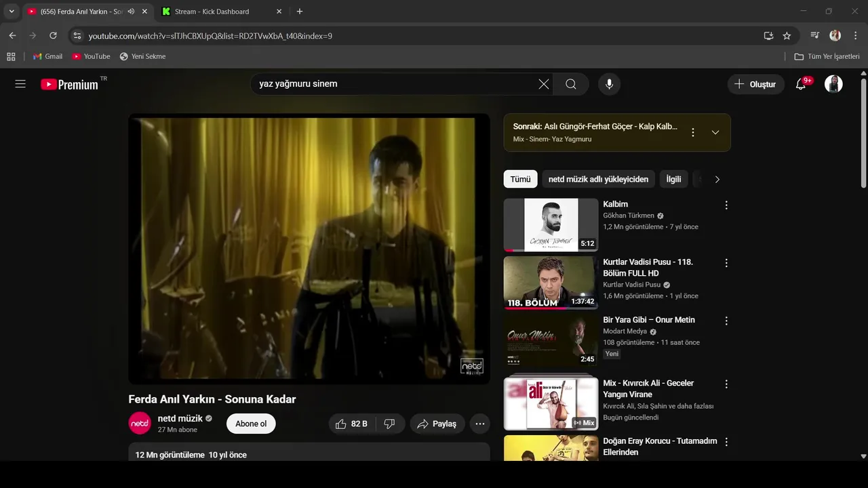Image resolution: width=868 pixels, height=488 pixels.
Task: Open Bir Yara Gibi thumbnail
Action: point(551,341)
